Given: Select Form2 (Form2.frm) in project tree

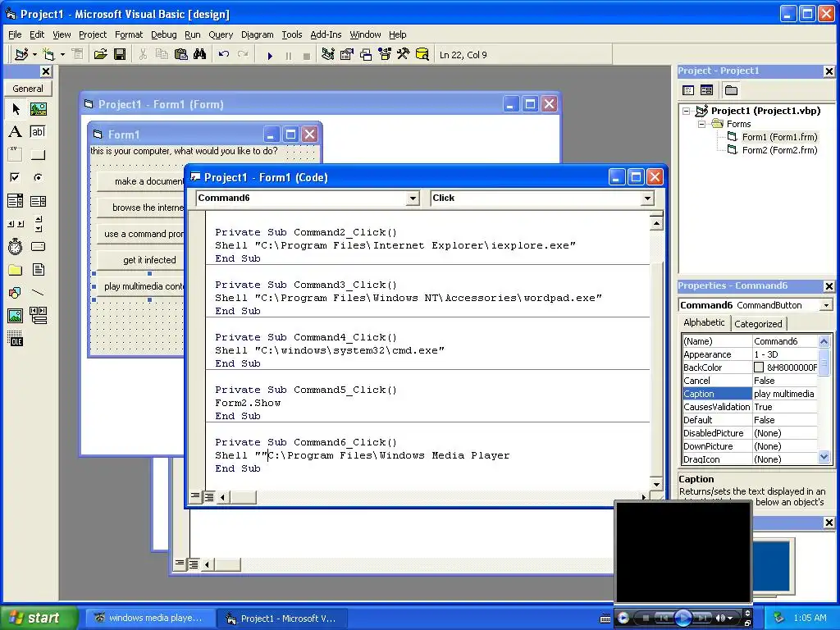Looking at the screenshot, I should pyautogui.click(x=779, y=151).
